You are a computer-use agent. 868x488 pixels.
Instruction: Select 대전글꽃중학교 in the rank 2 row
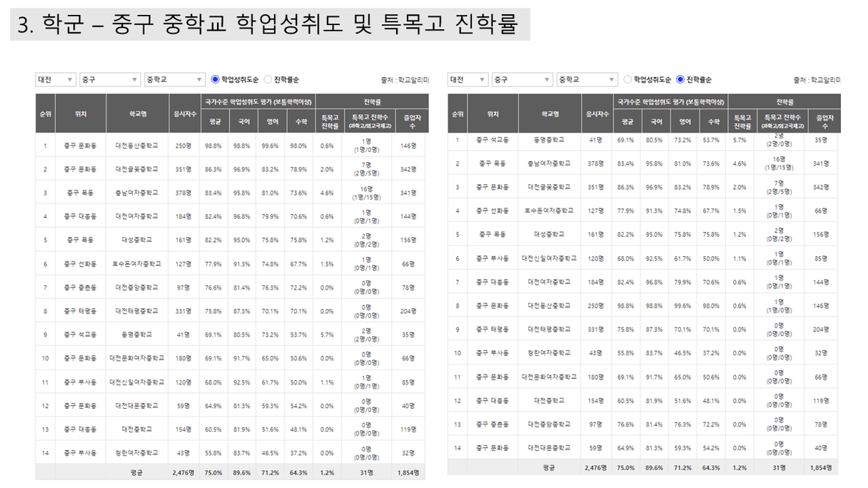pos(138,169)
